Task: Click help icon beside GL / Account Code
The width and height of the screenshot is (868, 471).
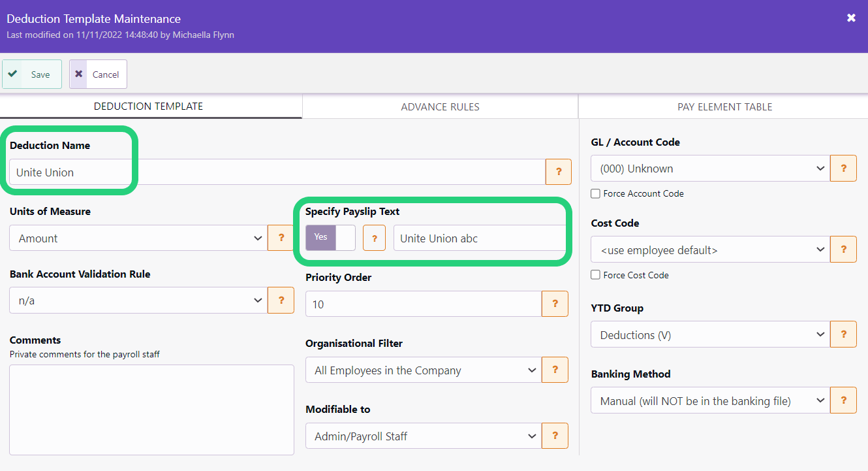Action: (x=843, y=169)
